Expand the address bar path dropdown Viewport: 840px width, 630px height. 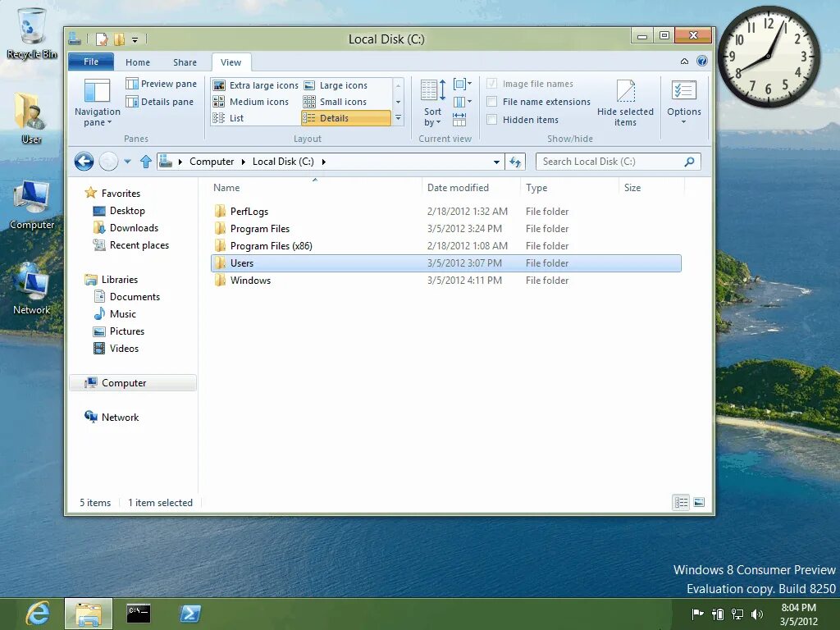pyautogui.click(x=496, y=162)
